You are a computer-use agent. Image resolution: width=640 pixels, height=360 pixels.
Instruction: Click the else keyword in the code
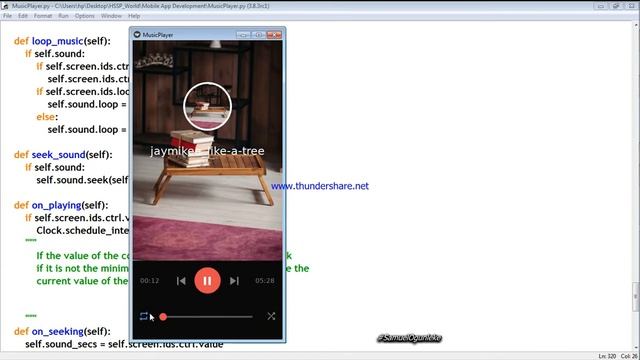tap(46, 117)
